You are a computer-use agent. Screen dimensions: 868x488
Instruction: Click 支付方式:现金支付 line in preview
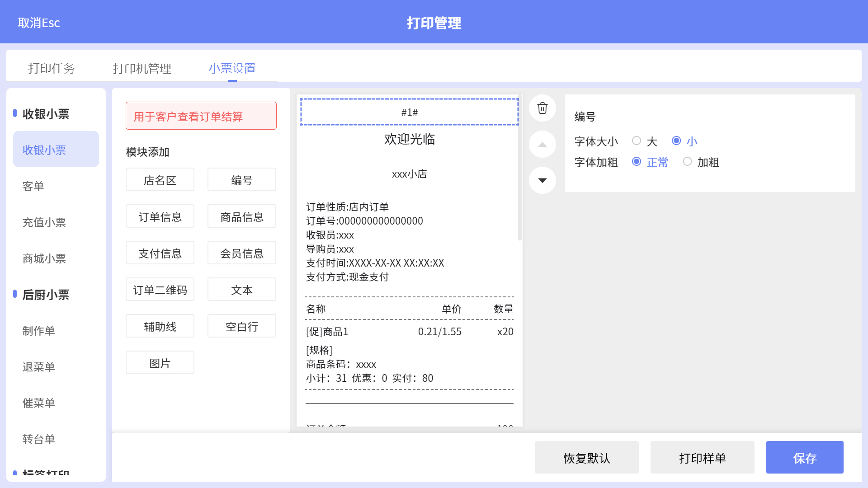click(x=347, y=277)
